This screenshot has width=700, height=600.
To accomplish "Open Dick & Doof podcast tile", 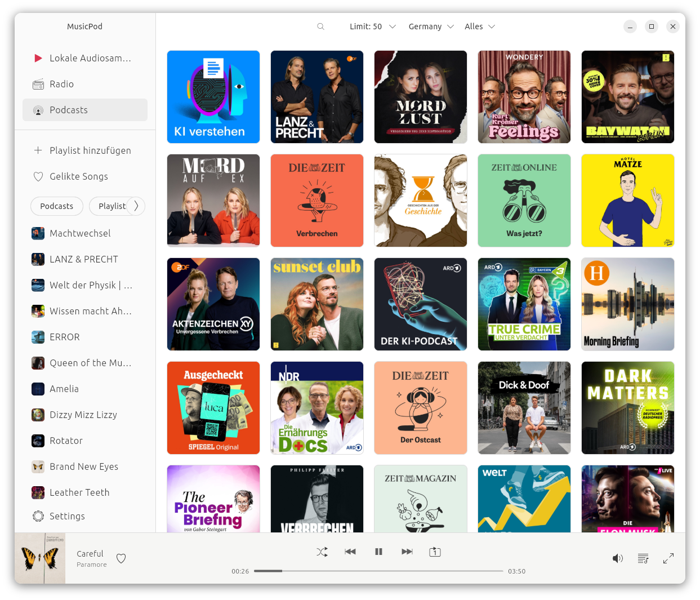I will point(524,408).
